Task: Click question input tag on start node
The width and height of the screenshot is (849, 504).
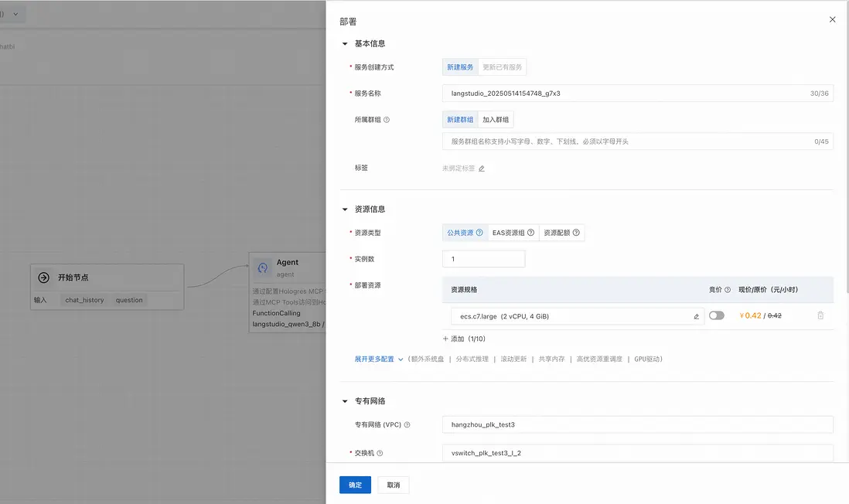Action: 129,300
